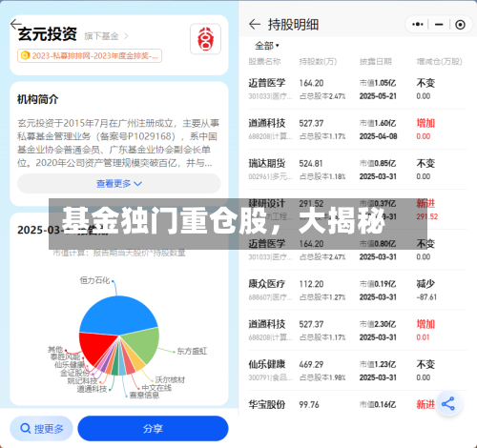Open the 玄元投资 red logo image
Image resolution: width=477 pixels, height=448 pixels.
205,39
